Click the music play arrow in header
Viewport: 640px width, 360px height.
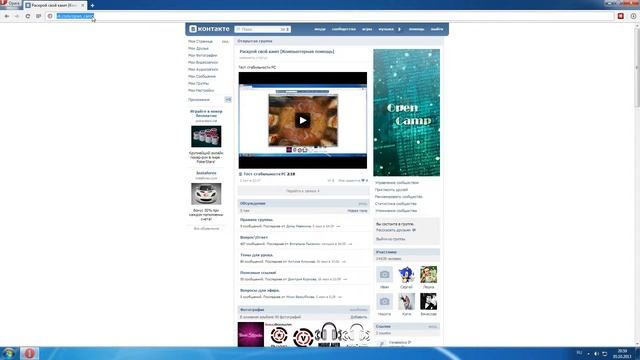[399, 29]
